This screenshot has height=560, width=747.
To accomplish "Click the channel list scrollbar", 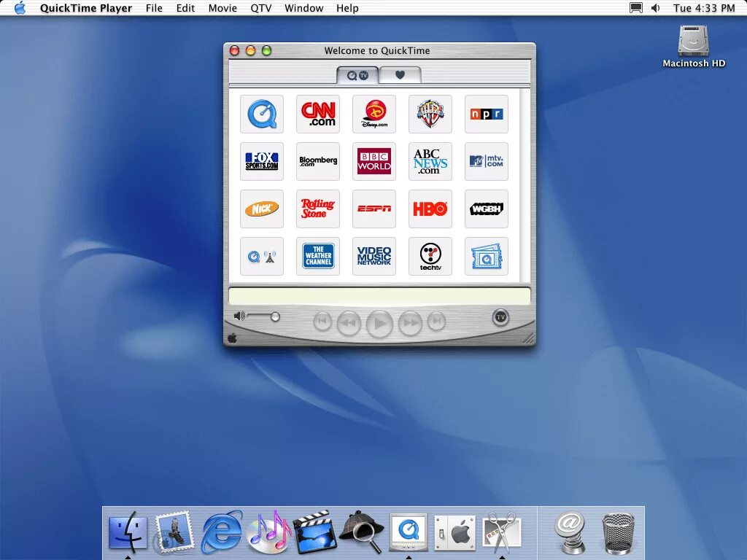I will point(525,186).
